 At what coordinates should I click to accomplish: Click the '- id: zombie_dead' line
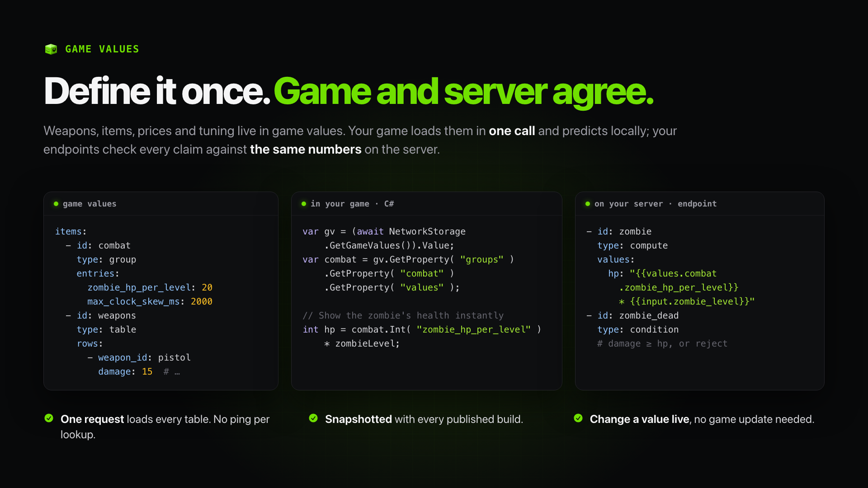pyautogui.click(x=632, y=315)
